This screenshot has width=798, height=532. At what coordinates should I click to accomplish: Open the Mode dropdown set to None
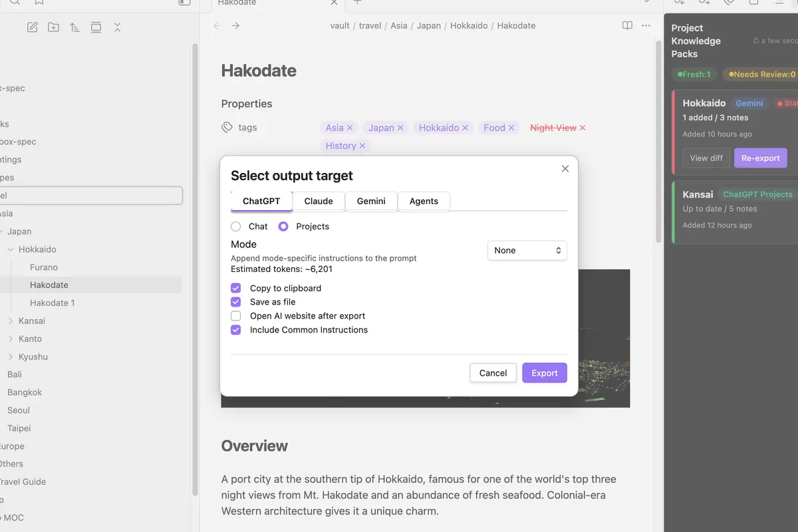(x=527, y=251)
